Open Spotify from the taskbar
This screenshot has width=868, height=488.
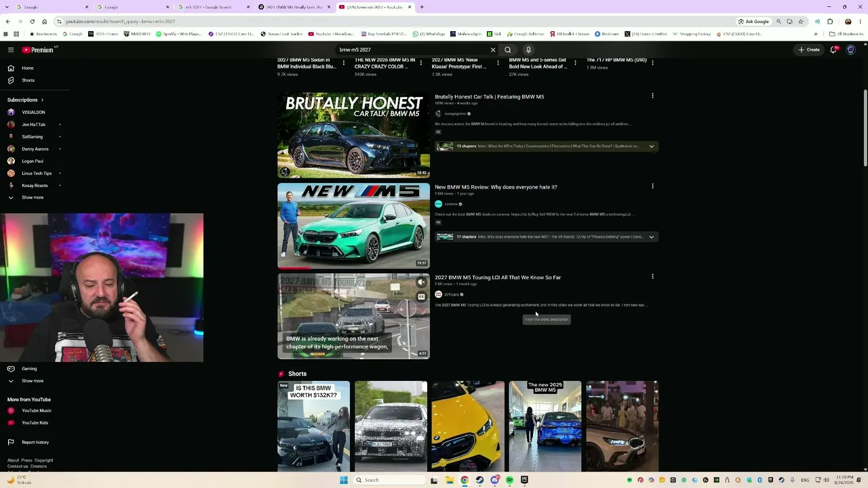pos(509,480)
